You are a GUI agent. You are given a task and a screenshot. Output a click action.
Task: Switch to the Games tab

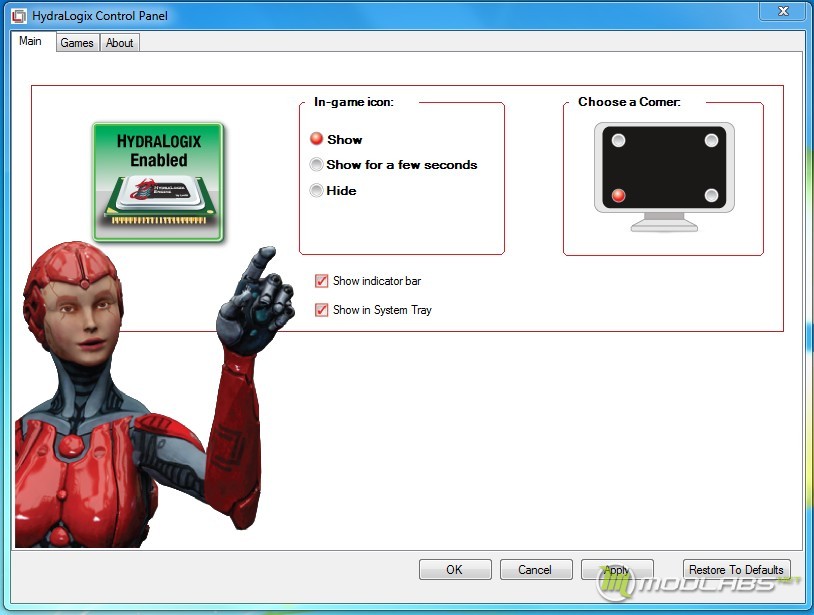point(77,43)
